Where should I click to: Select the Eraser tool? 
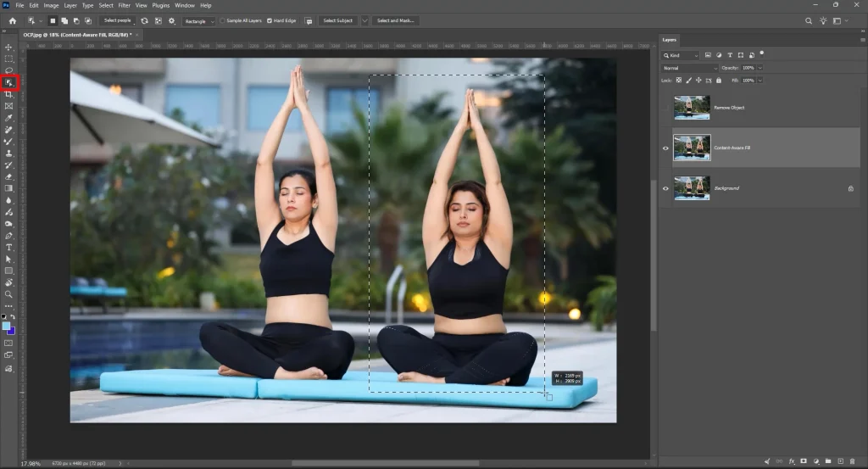[x=8, y=177]
